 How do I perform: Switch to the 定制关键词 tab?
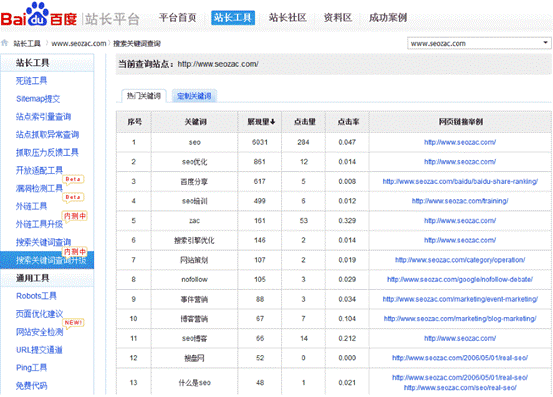(194, 96)
